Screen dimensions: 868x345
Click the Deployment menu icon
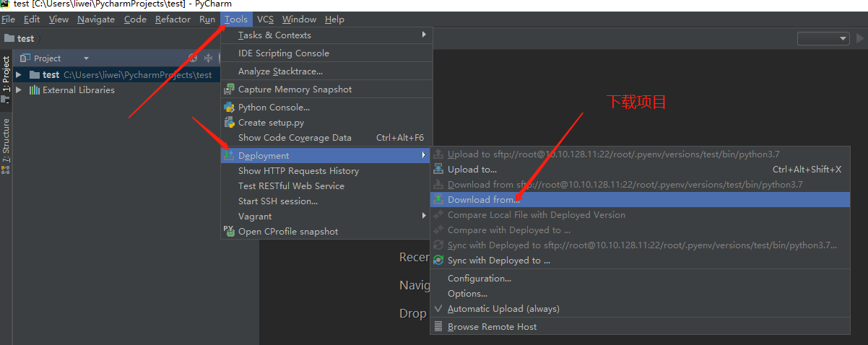tap(229, 155)
